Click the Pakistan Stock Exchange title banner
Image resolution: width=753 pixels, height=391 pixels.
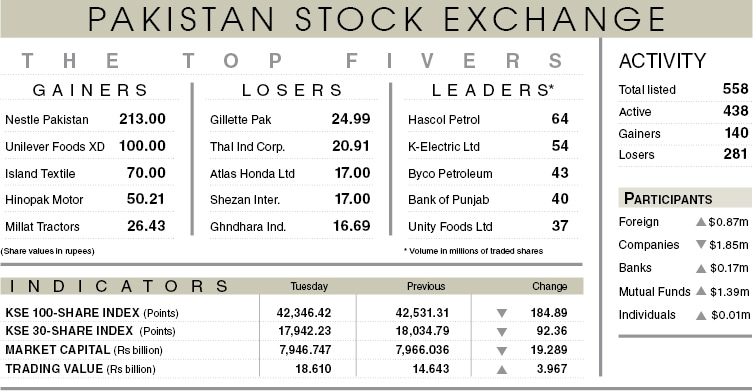pos(376,19)
